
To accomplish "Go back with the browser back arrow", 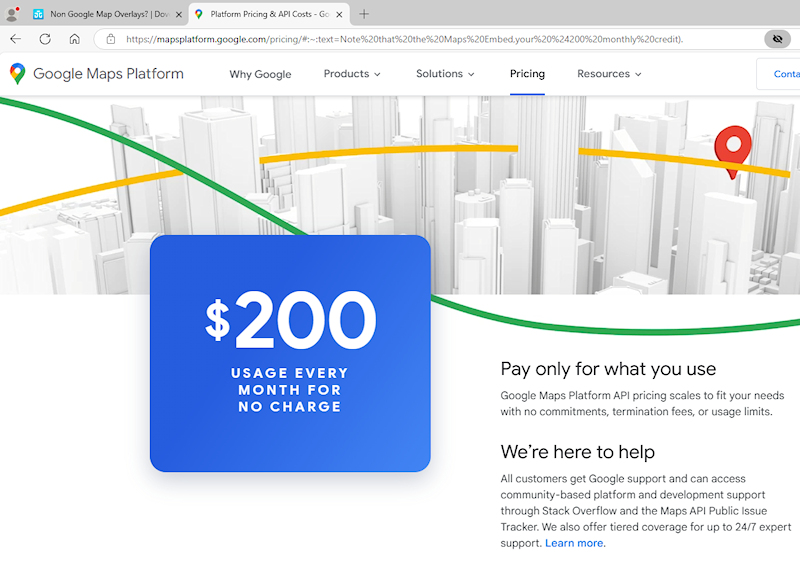I will point(16,39).
